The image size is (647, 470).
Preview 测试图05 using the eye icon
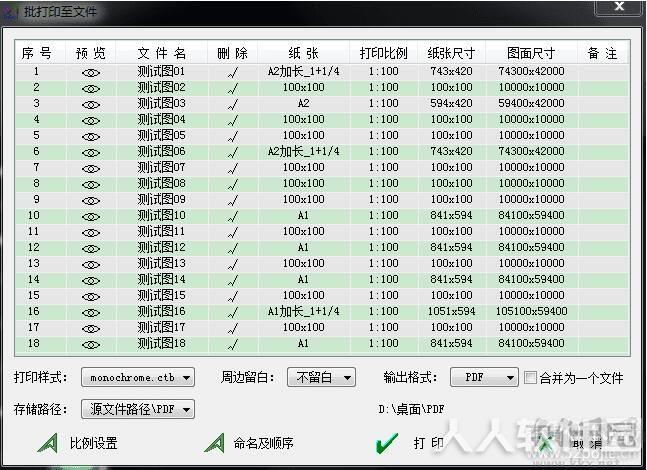click(x=91, y=137)
